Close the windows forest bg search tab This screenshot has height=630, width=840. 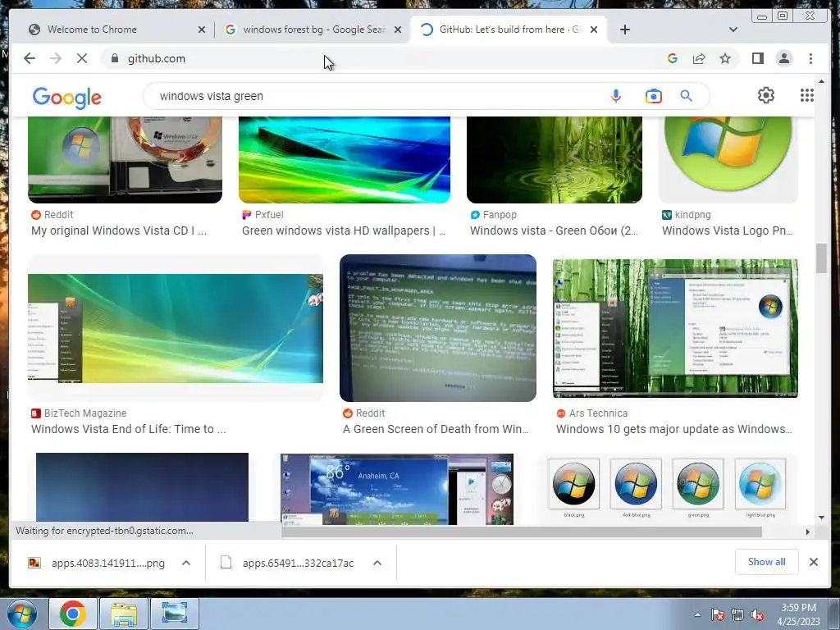coord(398,30)
